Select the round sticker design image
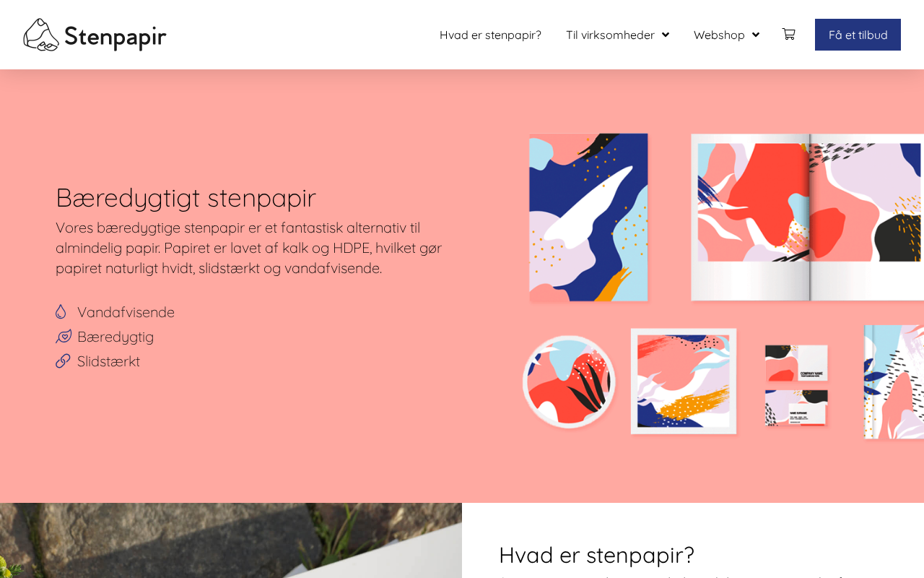Screen dimensions: 924x578 point(569,381)
